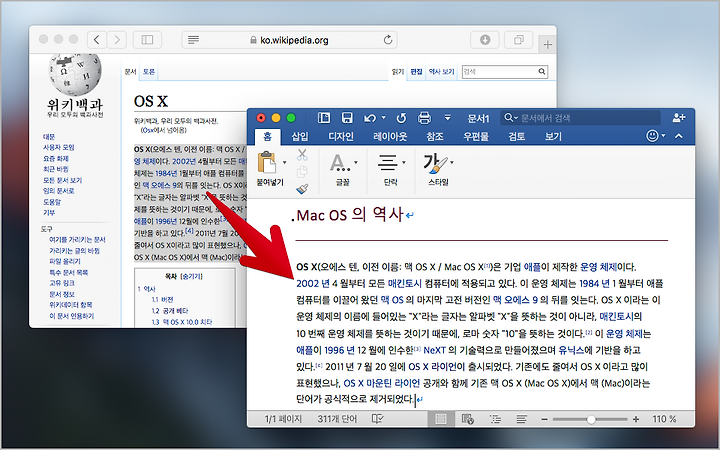
Task: Click the Word sidebar/navigation pane icon
Action: (324, 118)
